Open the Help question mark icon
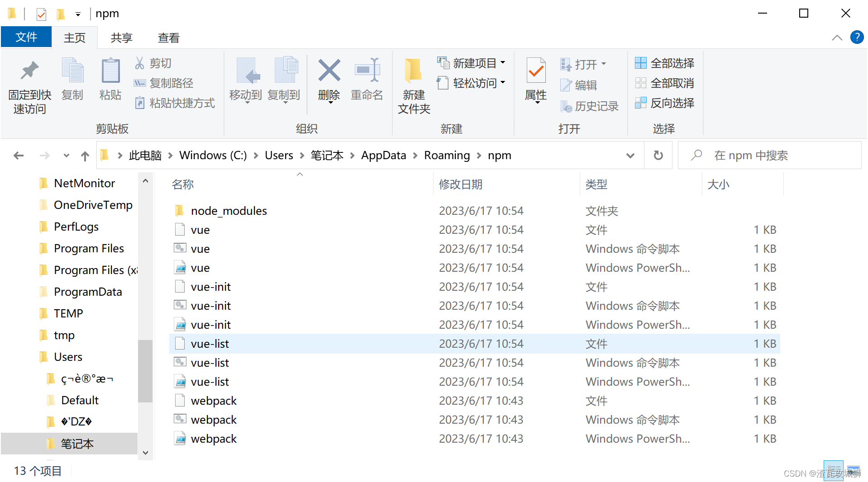The height and width of the screenshot is (482, 868). click(857, 37)
